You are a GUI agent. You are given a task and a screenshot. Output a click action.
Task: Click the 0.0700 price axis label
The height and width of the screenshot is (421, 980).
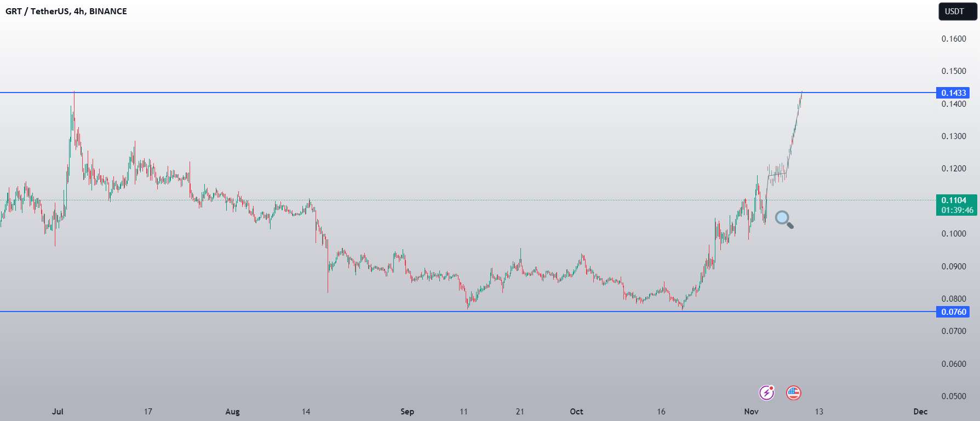click(954, 331)
